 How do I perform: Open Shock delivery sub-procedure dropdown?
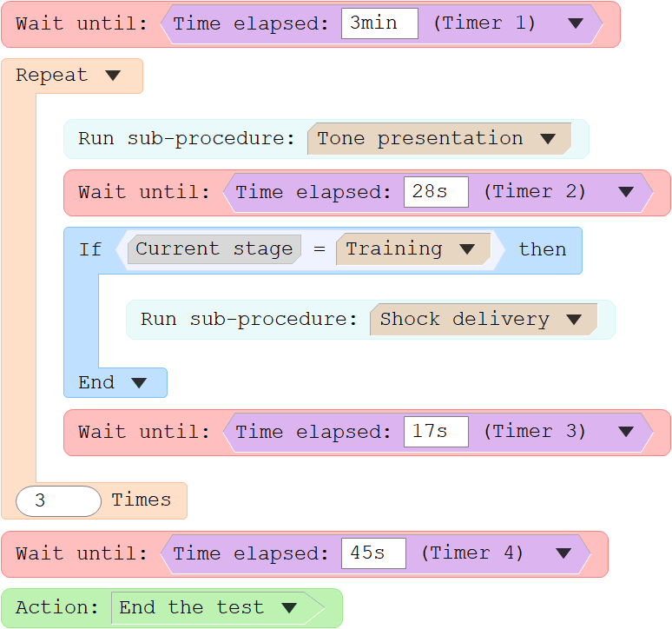point(573,320)
